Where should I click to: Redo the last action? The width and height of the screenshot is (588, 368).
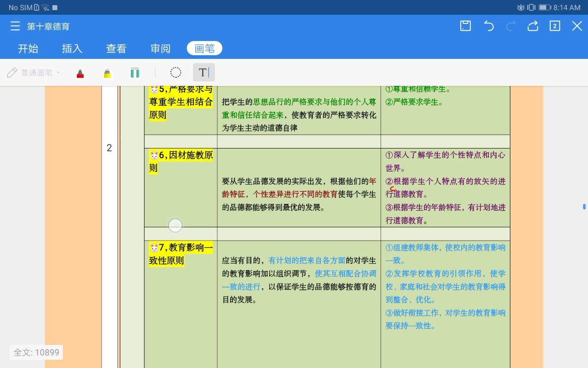pos(511,26)
